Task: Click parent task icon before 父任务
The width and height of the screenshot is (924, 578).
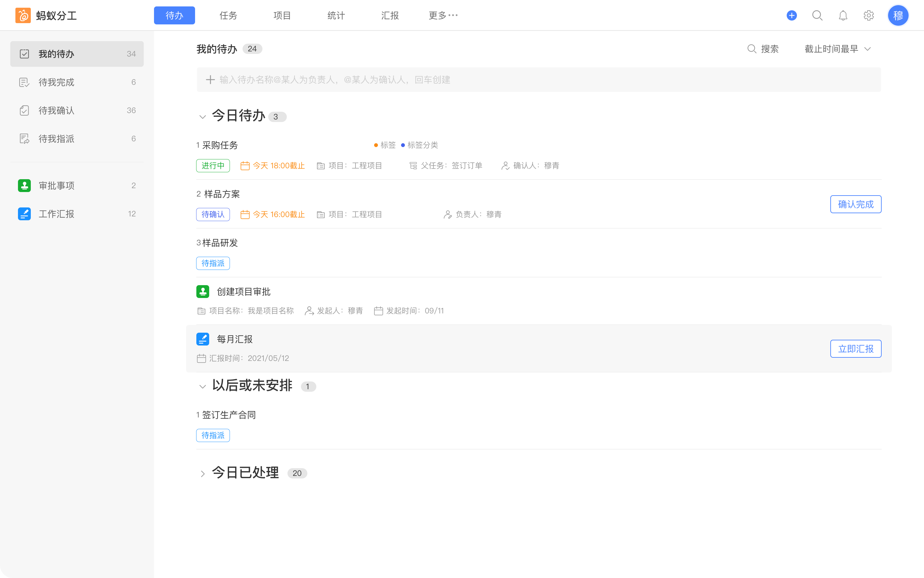Action: point(413,165)
